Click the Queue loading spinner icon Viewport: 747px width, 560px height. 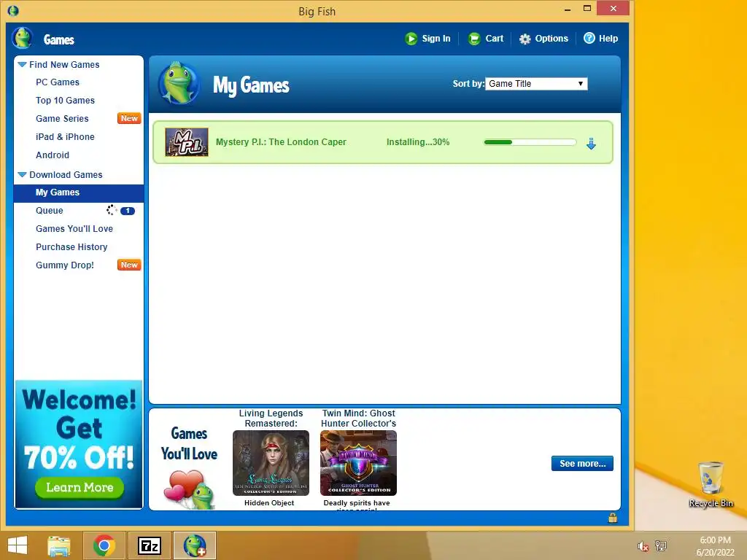(x=112, y=210)
